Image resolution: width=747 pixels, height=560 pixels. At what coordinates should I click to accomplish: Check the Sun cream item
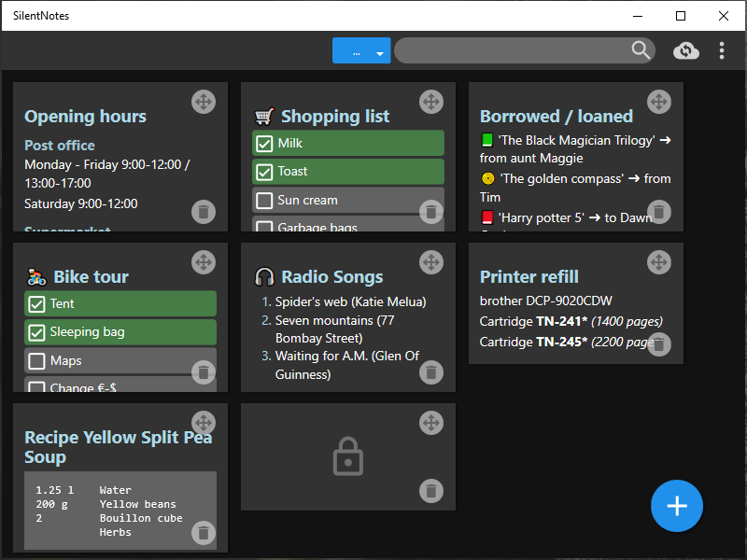[x=264, y=201]
